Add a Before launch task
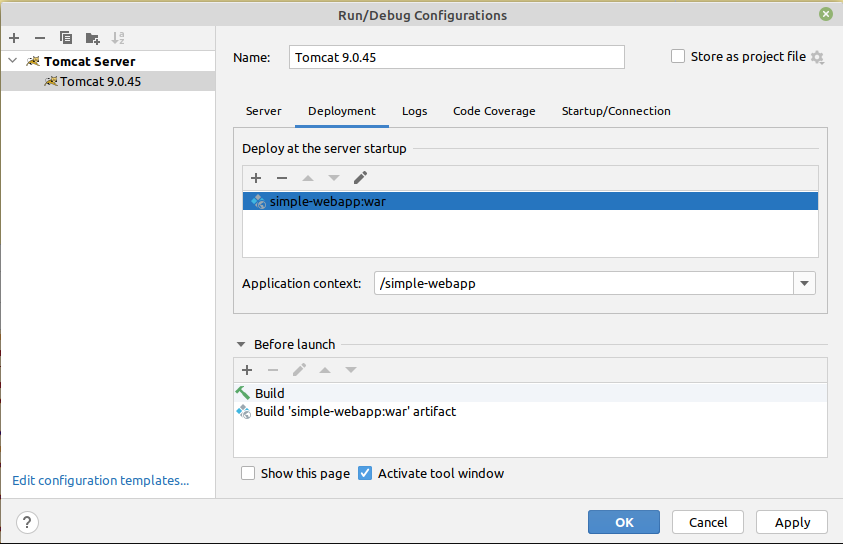 (247, 370)
